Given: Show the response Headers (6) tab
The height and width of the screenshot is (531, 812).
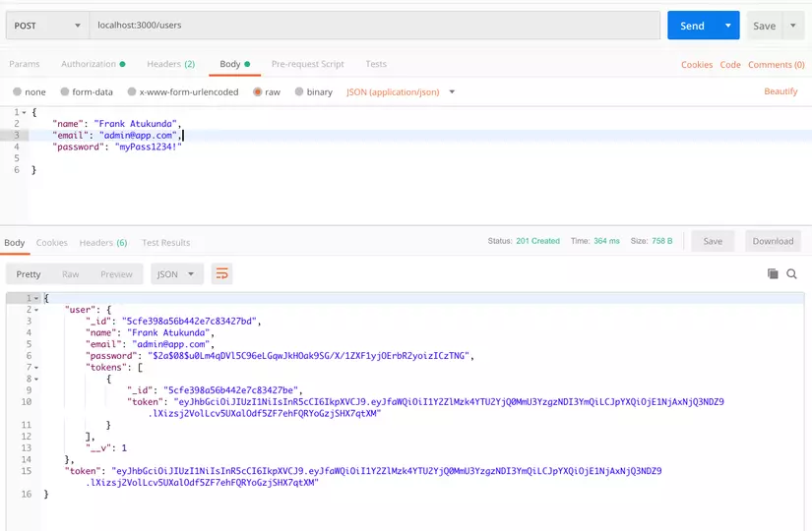Looking at the screenshot, I should (x=103, y=243).
